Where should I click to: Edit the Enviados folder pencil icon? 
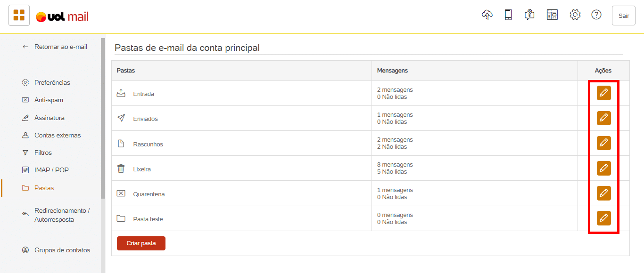[x=603, y=118]
